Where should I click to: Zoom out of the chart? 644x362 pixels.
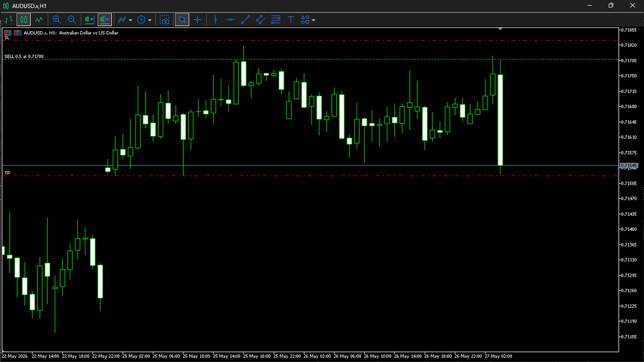click(x=71, y=20)
